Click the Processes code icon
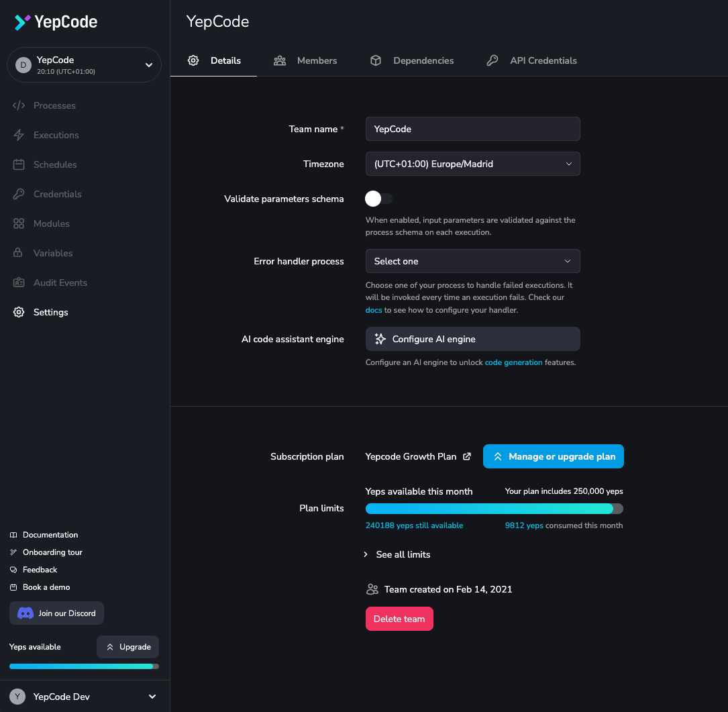This screenshot has width=728, height=712. [x=19, y=105]
